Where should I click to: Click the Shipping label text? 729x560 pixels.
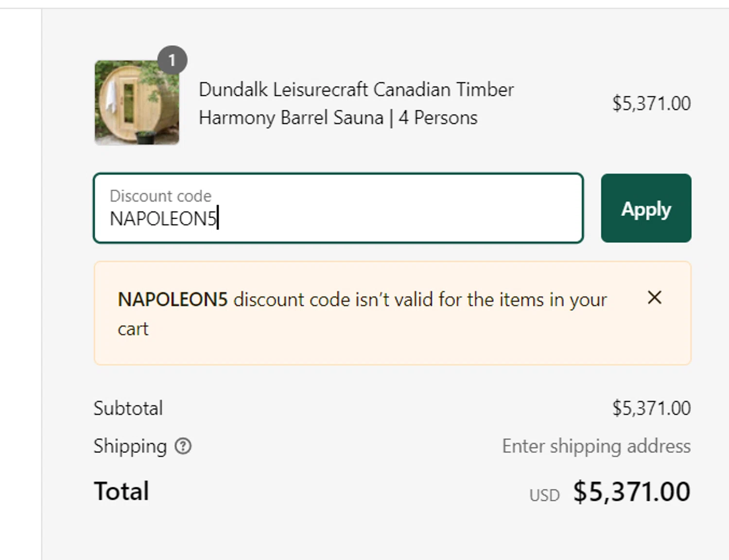click(130, 446)
